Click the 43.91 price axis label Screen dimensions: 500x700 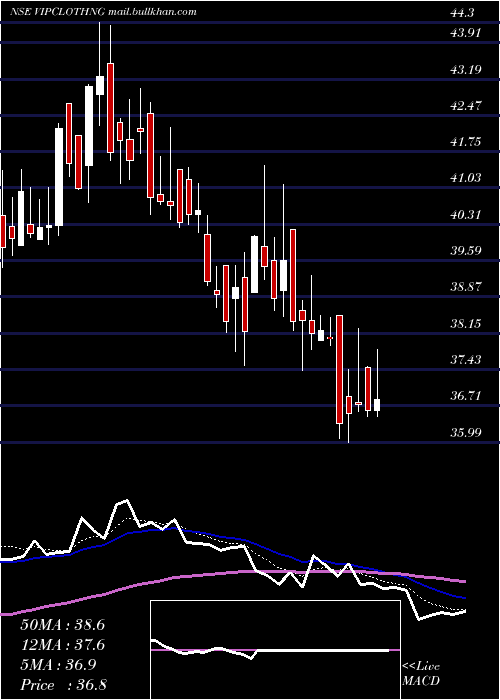[x=466, y=32]
